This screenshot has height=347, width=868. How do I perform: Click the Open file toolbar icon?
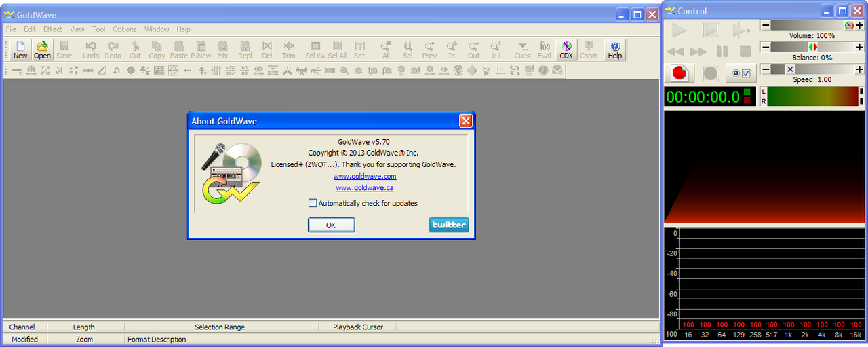click(x=42, y=50)
